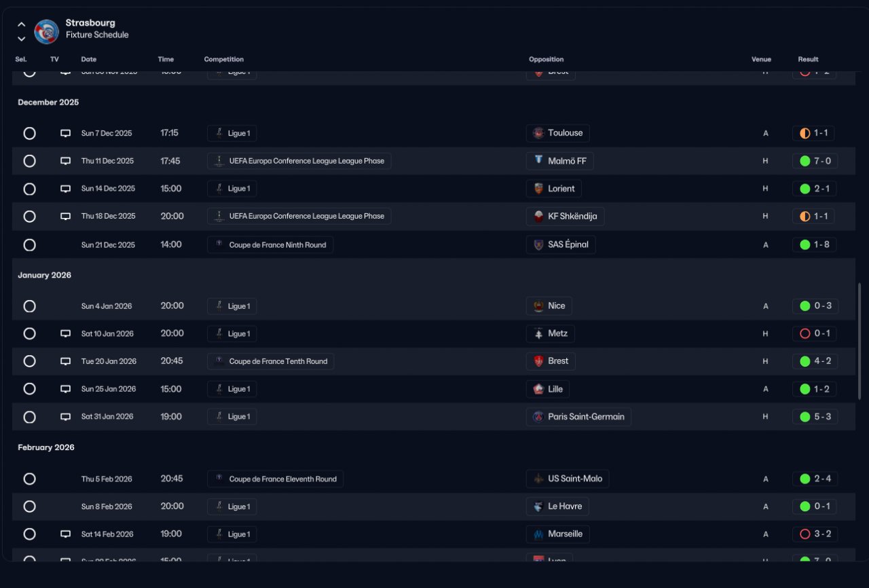Viewport: 869px width, 588px height.
Task: Click the TV icon on the 20 Jan Brest match
Action: [x=66, y=362]
